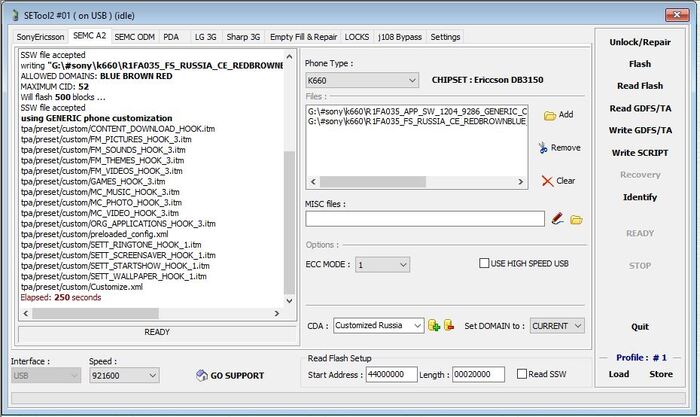Open the Settings tab
Viewport: 700px width, 417px height.
tap(445, 37)
